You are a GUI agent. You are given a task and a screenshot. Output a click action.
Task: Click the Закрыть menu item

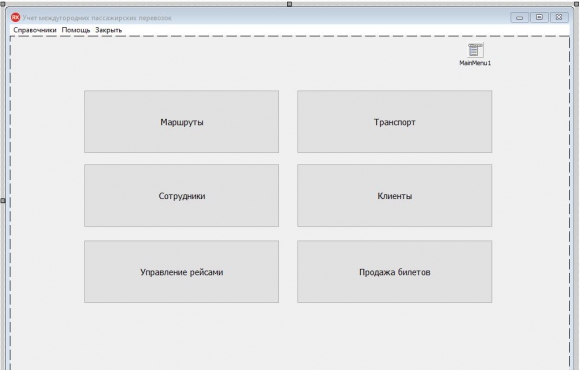(108, 30)
